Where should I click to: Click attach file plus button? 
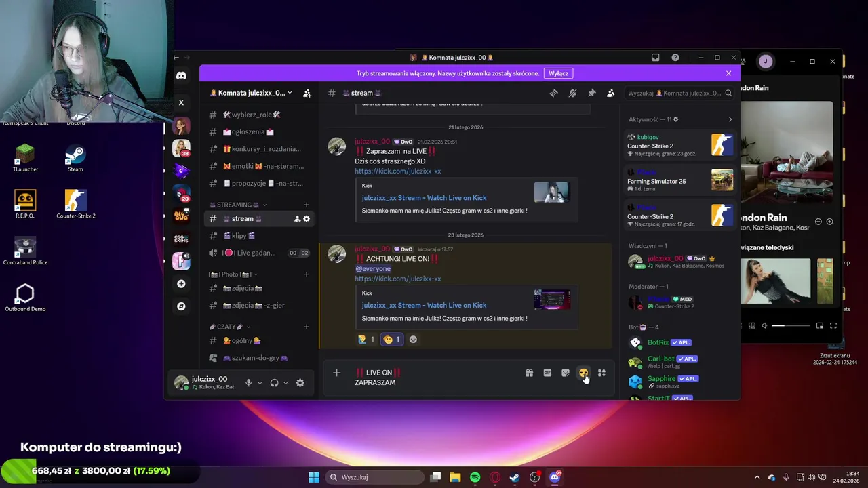click(x=336, y=373)
